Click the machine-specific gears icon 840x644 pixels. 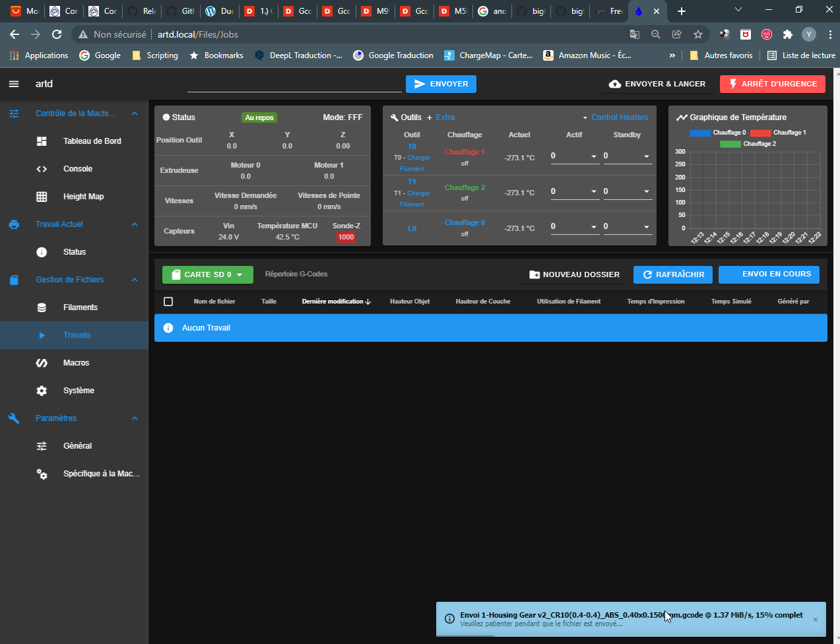[42, 474]
